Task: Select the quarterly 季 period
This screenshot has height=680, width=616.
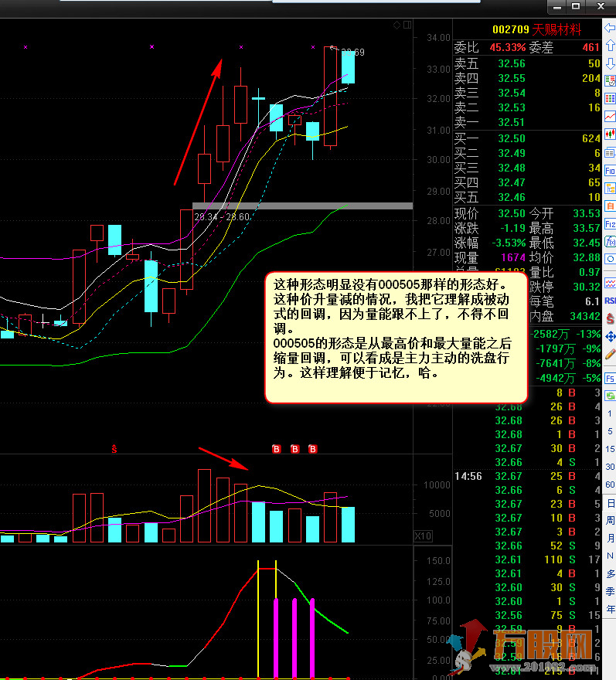Action: (611, 592)
